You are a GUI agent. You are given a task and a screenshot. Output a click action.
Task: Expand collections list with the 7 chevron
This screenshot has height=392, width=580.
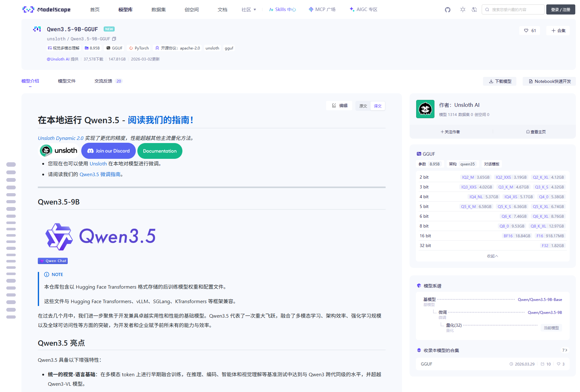(x=565, y=350)
